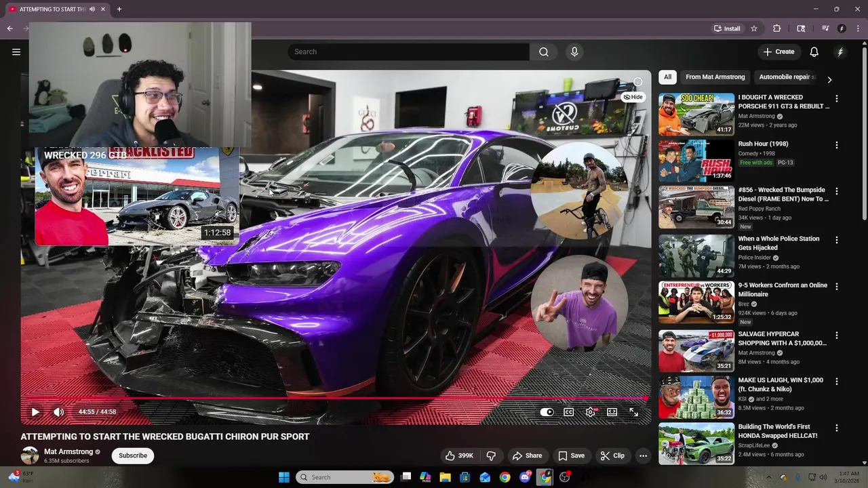Open options for Wrecked The Bumpside Diesel video
868x488 pixels.
[x=836, y=191]
